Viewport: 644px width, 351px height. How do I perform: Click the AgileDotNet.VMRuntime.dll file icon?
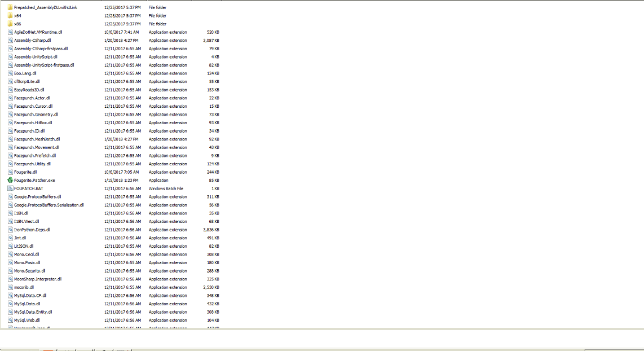tap(10, 32)
